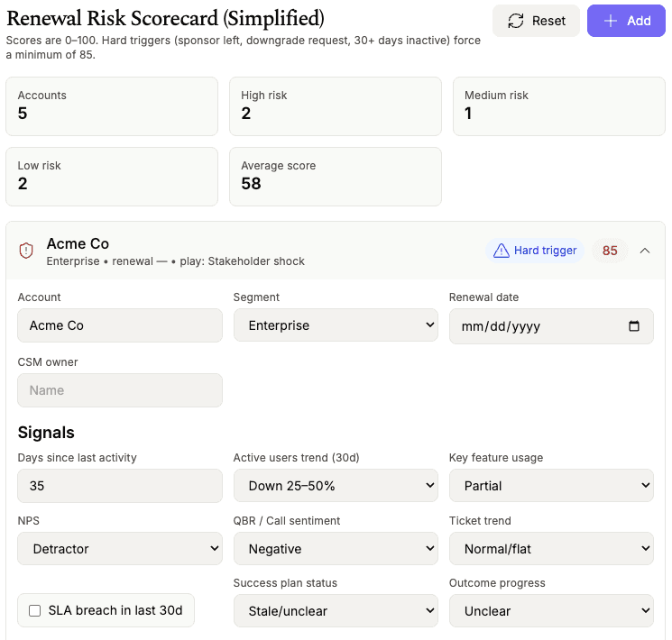Open the Ticket trend dropdown

point(551,548)
